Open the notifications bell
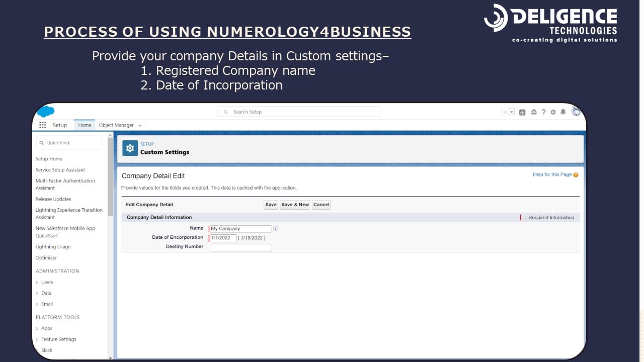 (563, 112)
